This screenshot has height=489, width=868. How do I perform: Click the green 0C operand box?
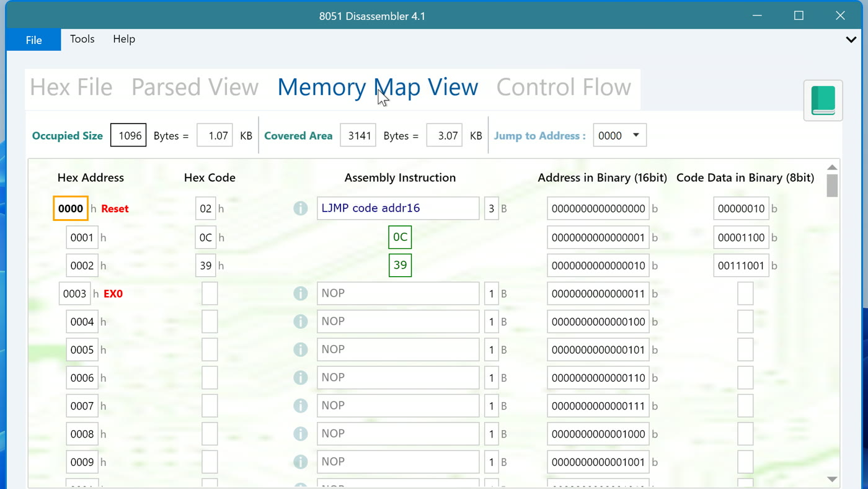[x=400, y=237]
